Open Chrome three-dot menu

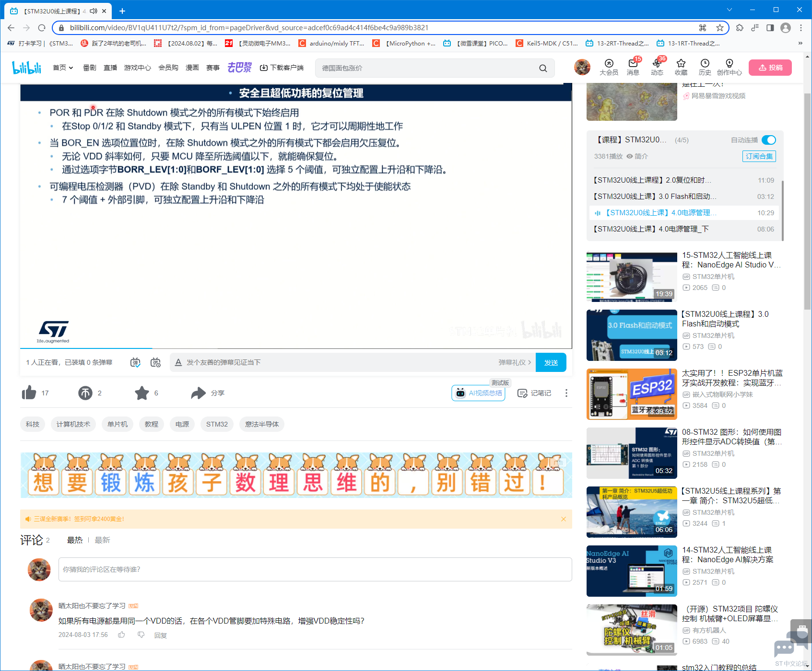click(x=801, y=28)
